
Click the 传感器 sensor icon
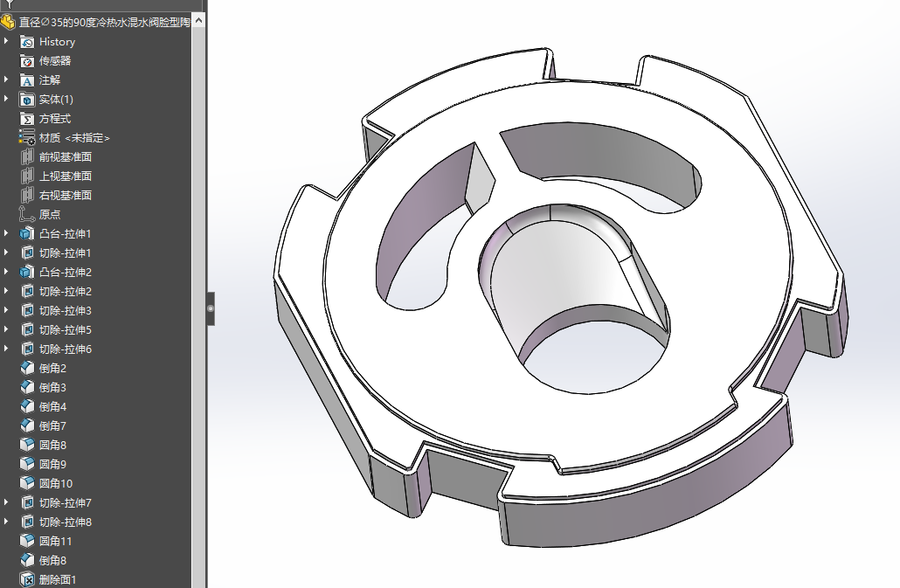click(x=27, y=61)
